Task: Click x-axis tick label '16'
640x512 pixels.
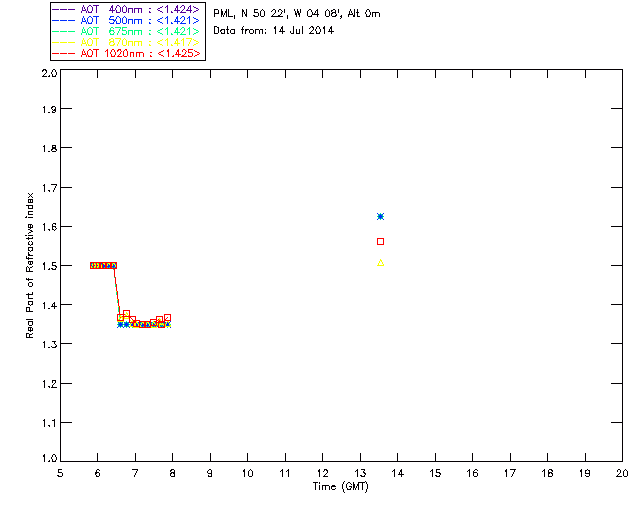Action: click(472, 473)
